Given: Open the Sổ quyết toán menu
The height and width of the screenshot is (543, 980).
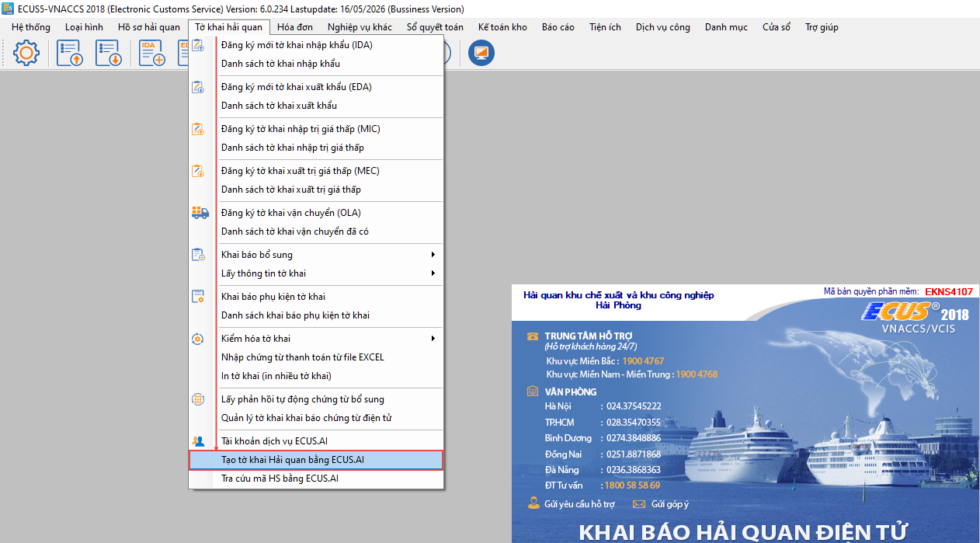Looking at the screenshot, I should click(435, 27).
